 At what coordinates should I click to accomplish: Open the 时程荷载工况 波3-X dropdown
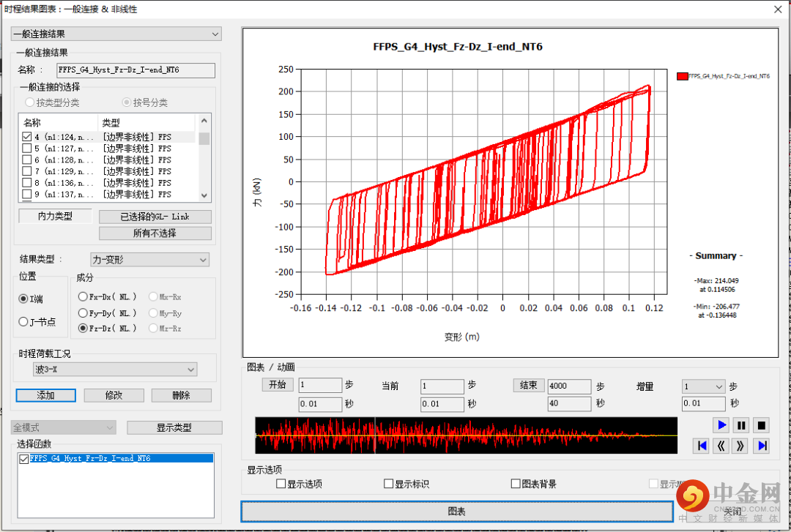pos(115,370)
